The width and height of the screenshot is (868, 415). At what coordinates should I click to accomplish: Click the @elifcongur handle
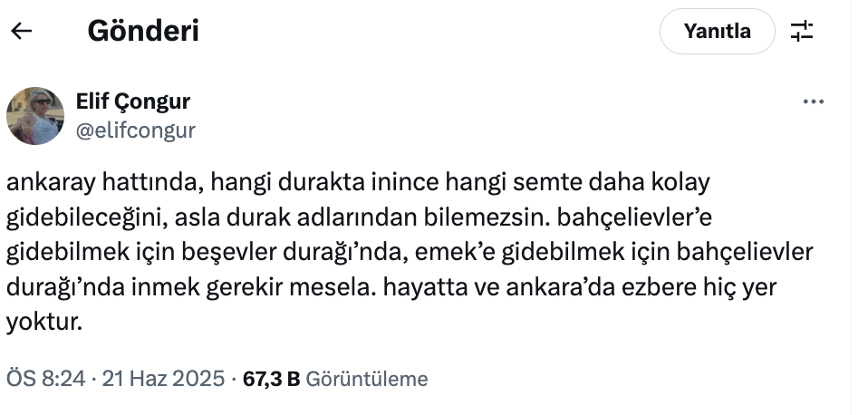pyautogui.click(x=136, y=130)
